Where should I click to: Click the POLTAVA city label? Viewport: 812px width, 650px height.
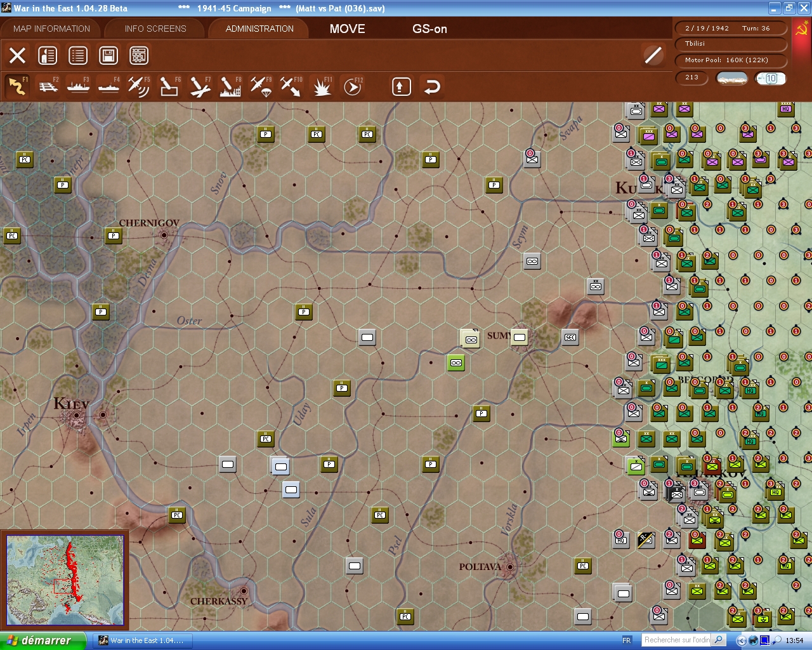point(480,566)
